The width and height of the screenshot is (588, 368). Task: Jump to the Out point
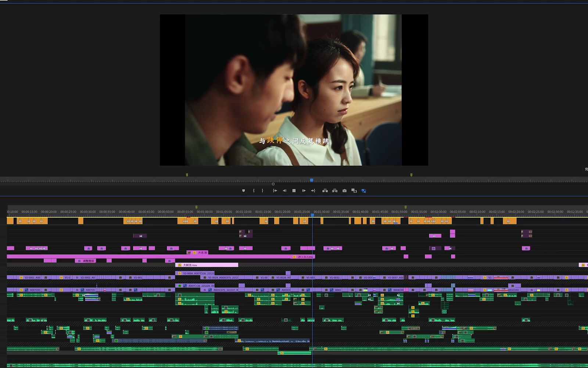(x=313, y=191)
